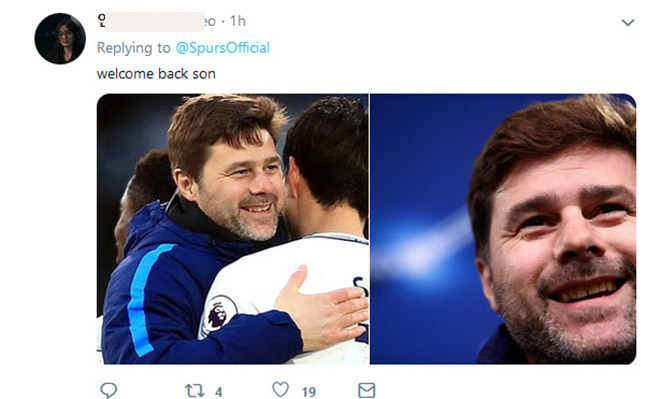
Task: Click the Premier League sleeve badge in photo
Action: click(220, 311)
